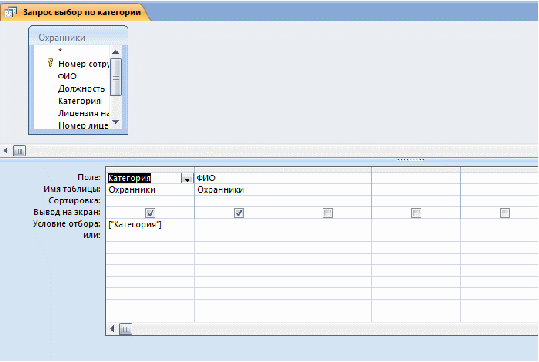This screenshot has height=362, width=539.
Task: Click the 'или:' row label
Action: pos(92,235)
